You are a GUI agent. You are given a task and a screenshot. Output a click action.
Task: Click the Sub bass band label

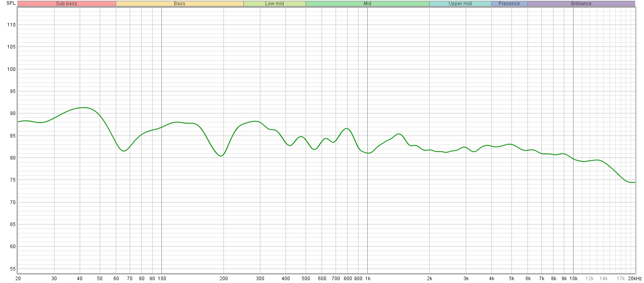pyautogui.click(x=66, y=4)
